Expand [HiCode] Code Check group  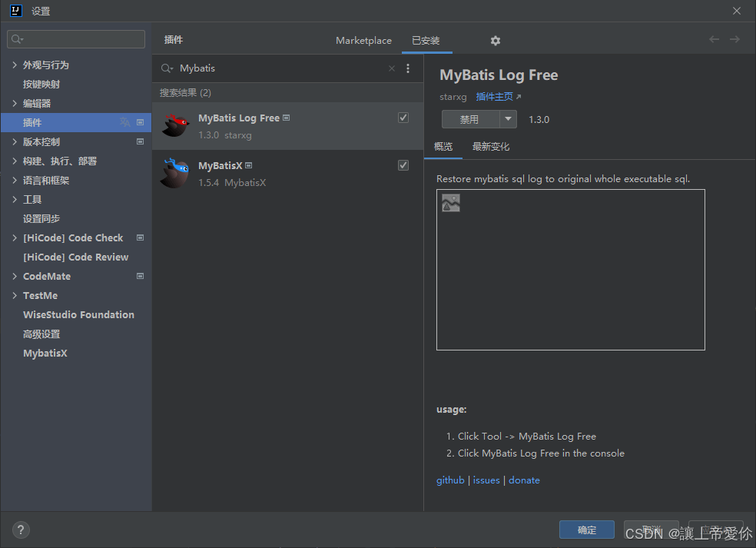pyautogui.click(x=15, y=237)
